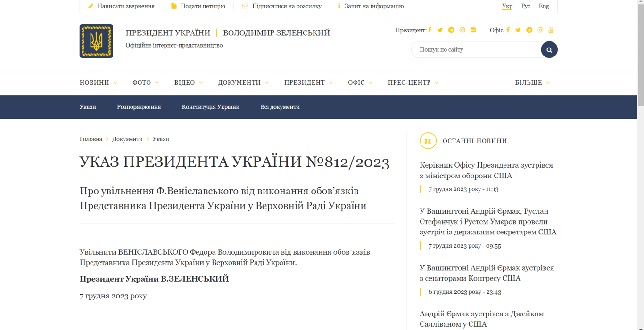Open the Office's Twitter icon
The width and height of the screenshot is (644, 330).
point(518,30)
